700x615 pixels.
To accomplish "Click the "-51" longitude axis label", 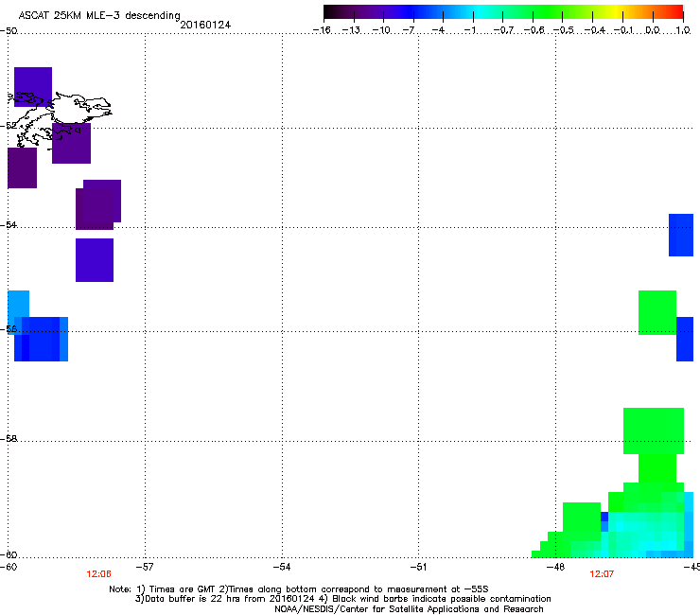I will pos(418,567).
